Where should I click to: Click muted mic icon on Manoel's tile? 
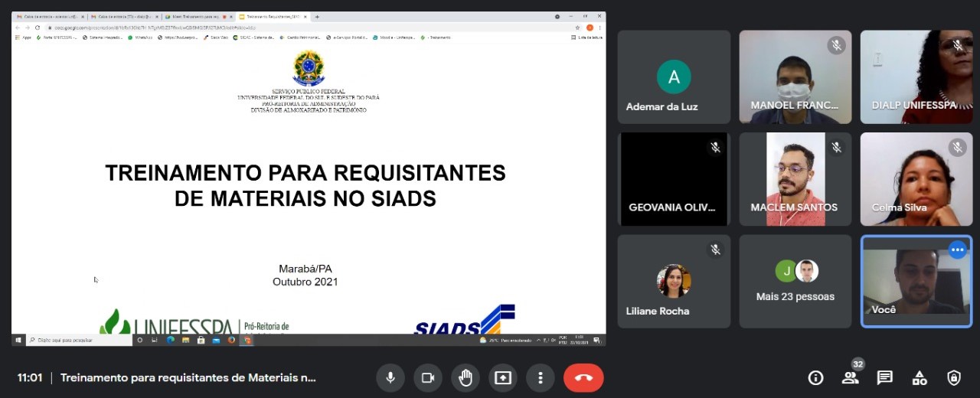click(x=836, y=45)
